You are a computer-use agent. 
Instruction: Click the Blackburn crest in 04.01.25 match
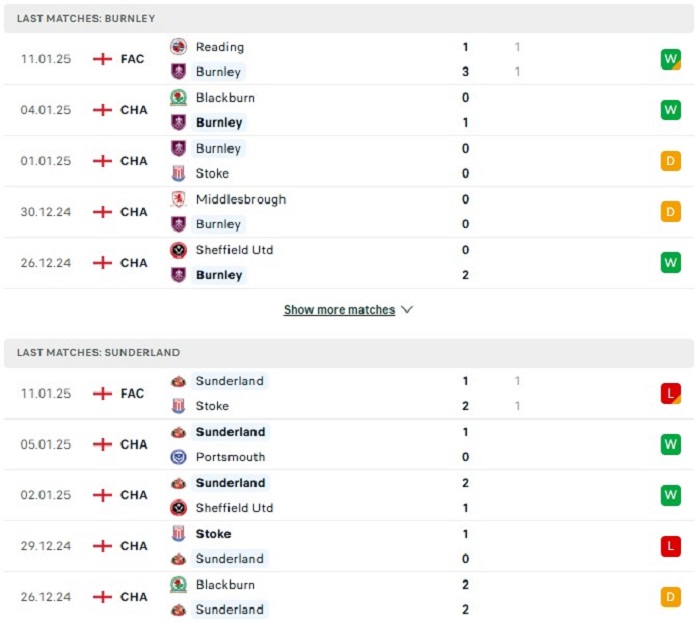(x=178, y=98)
